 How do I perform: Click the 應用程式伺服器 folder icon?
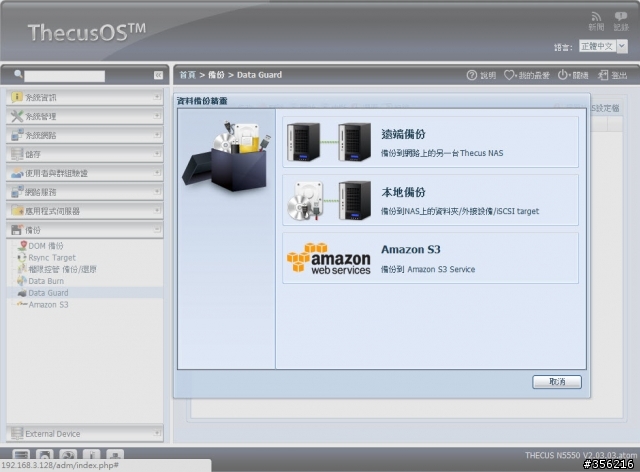pos(17,211)
